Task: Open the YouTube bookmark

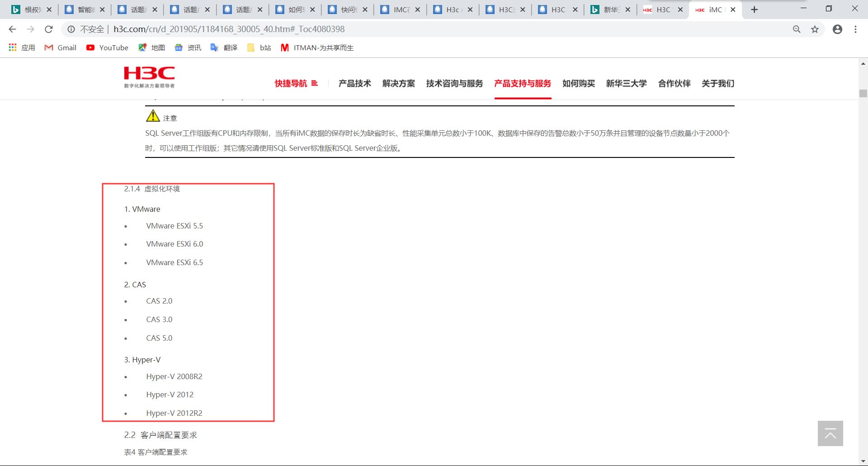Action: pyautogui.click(x=108, y=48)
